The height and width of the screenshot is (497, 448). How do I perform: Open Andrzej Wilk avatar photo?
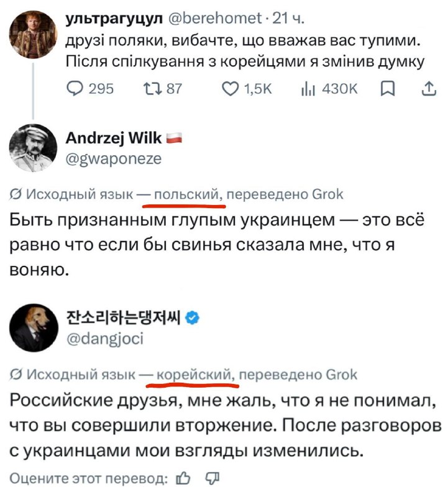[33, 148]
